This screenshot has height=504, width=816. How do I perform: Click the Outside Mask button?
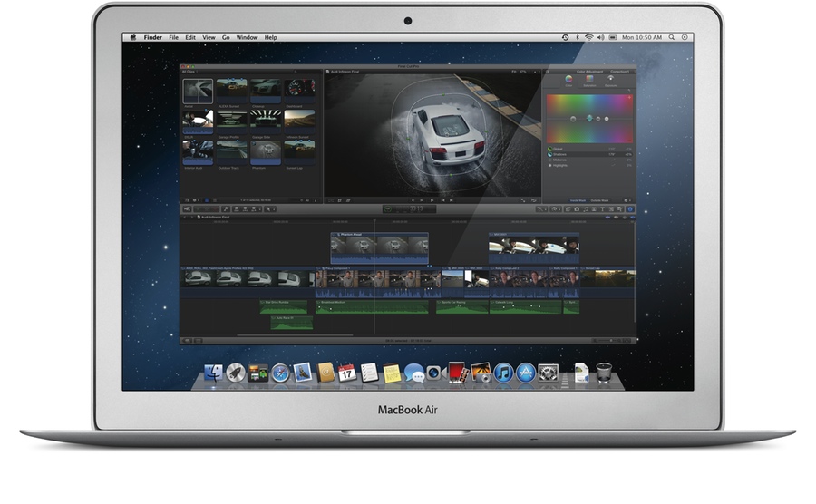point(599,199)
